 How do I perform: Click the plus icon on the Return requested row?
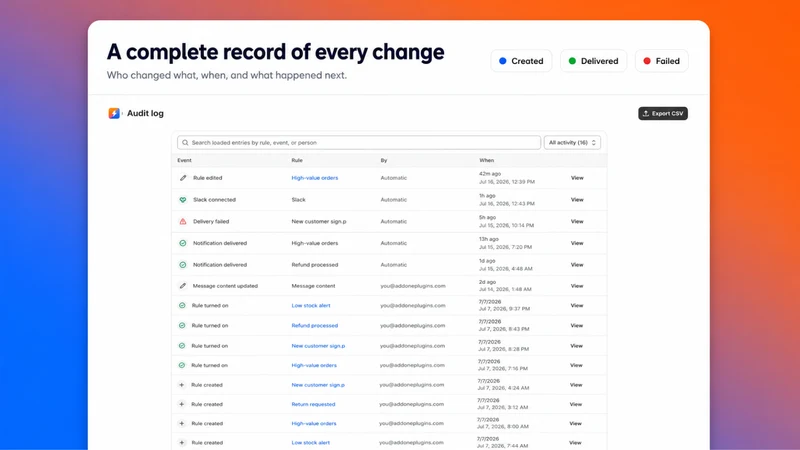pyautogui.click(x=182, y=404)
